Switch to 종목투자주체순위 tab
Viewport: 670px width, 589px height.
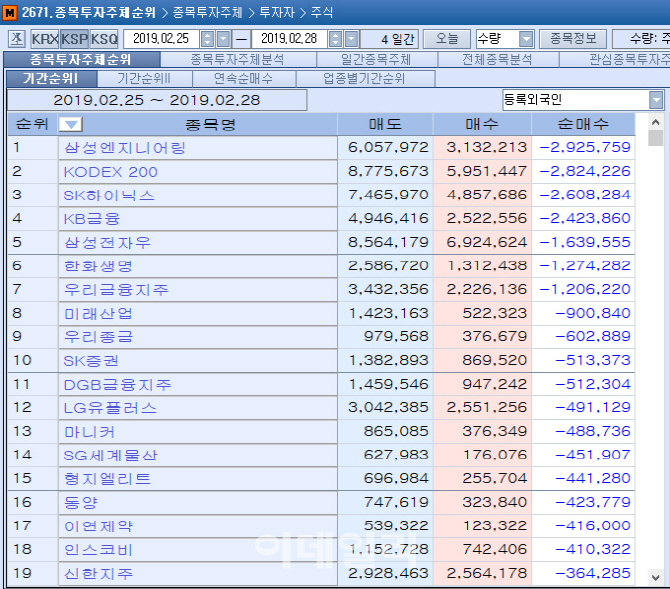(81, 59)
